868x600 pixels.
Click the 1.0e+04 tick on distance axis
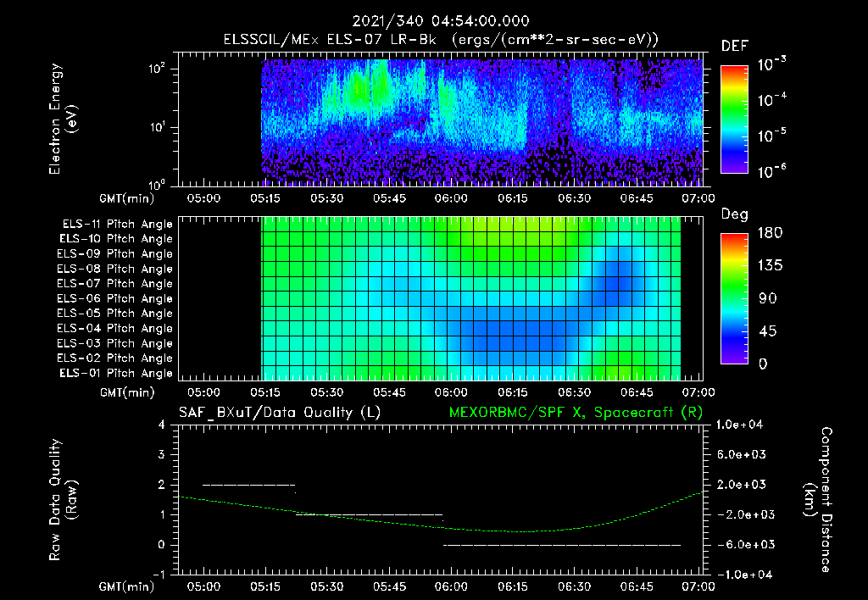(x=739, y=425)
